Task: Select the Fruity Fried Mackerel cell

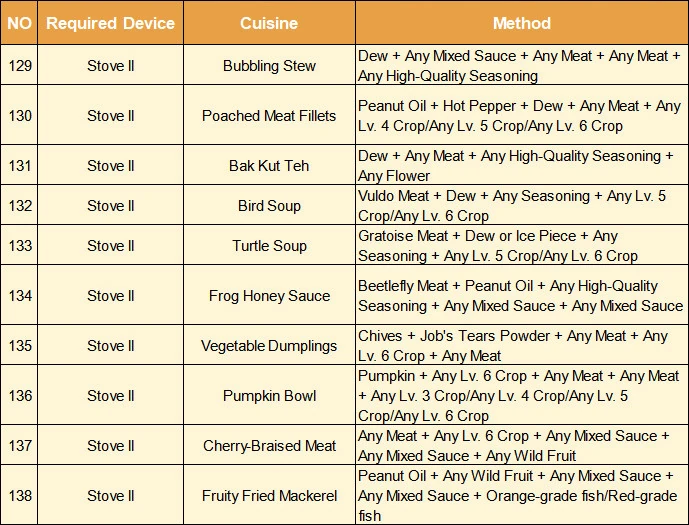Action: (x=269, y=496)
